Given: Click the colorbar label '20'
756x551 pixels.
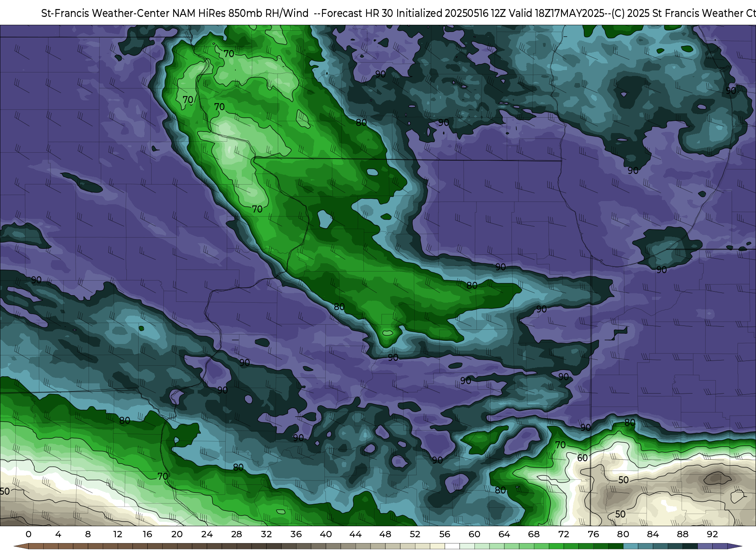Looking at the screenshot, I should coord(177,534).
